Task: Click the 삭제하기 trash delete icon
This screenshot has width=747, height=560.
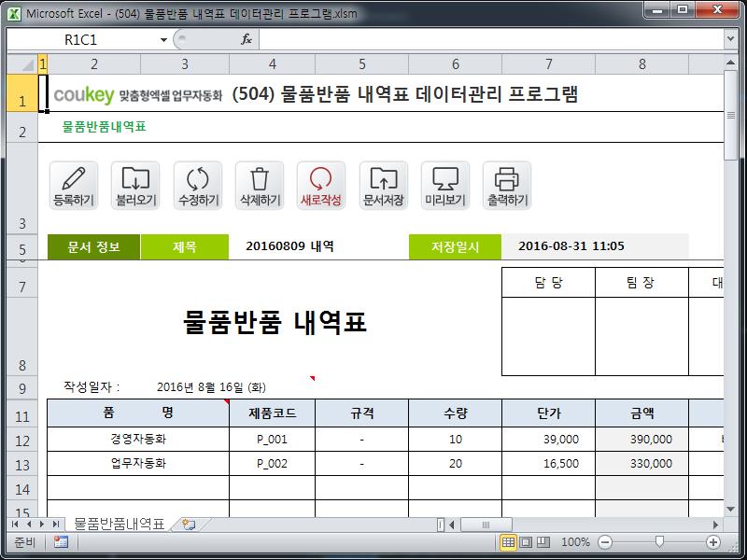Action: [260, 186]
